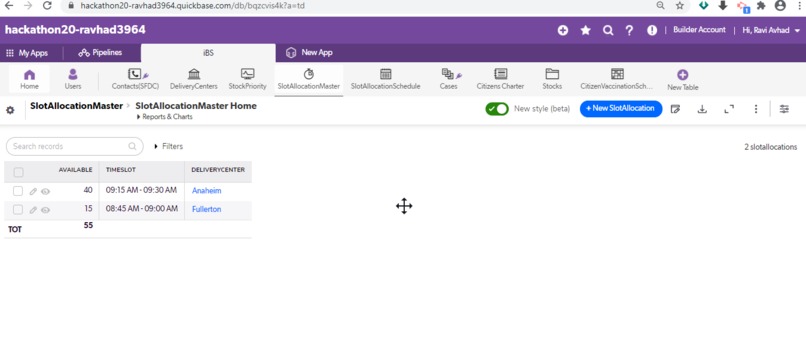Image resolution: width=806 pixels, height=364 pixels.
Task: Click the total value 55
Action: click(x=88, y=225)
